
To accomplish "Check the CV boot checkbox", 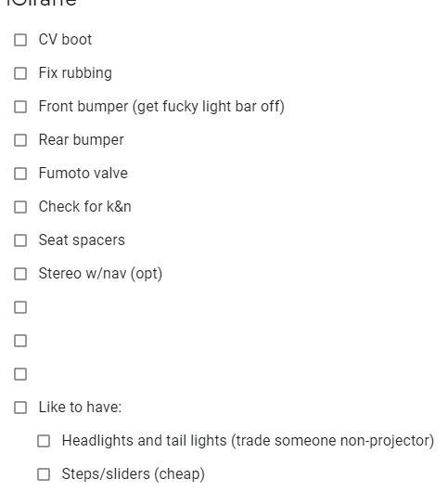I will click(20, 40).
